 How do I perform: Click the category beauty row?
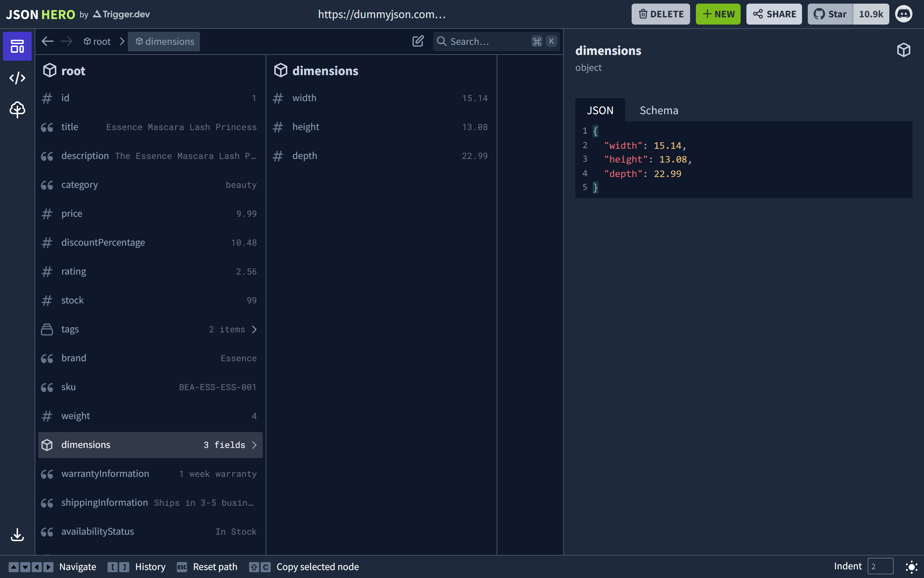click(x=150, y=185)
